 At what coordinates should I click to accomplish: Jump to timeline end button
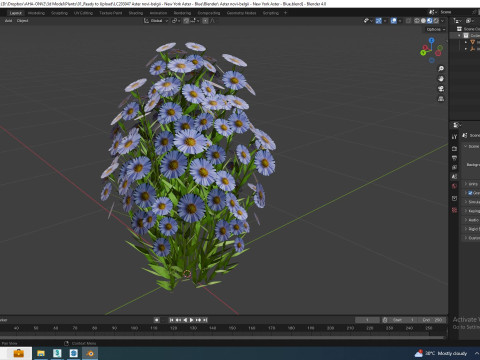205,320
